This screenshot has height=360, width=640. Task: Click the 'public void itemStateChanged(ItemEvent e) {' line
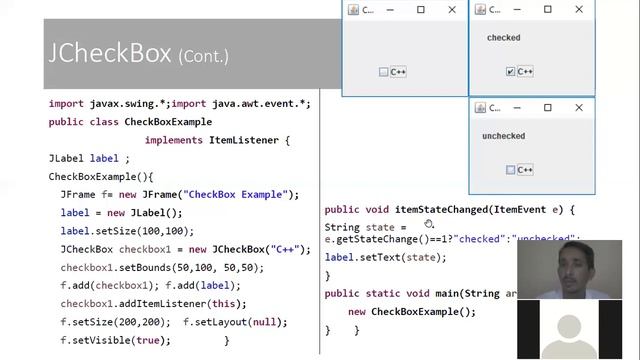click(x=450, y=210)
